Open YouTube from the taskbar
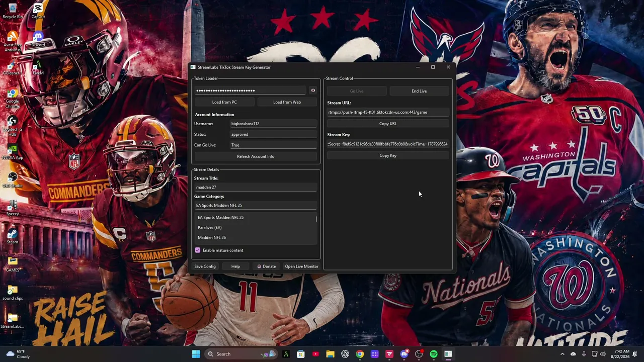This screenshot has height=362, width=644. pos(315,354)
